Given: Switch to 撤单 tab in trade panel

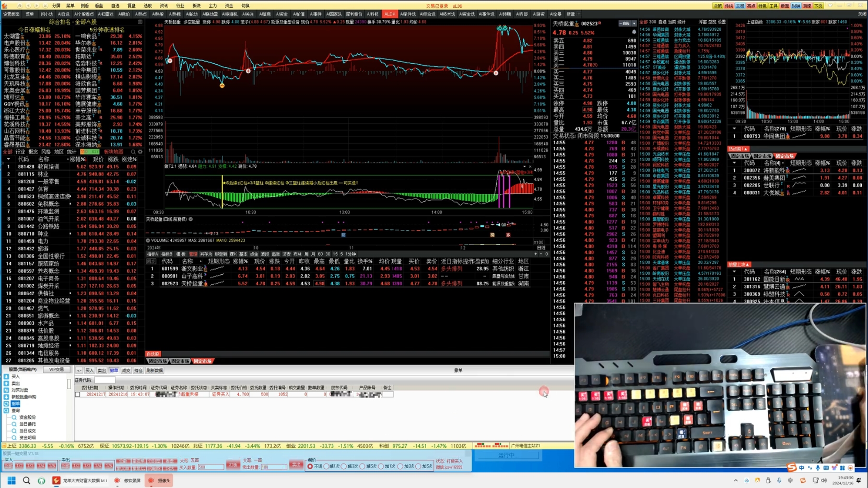Looking at the screenshot, I should tap(113, 370).
